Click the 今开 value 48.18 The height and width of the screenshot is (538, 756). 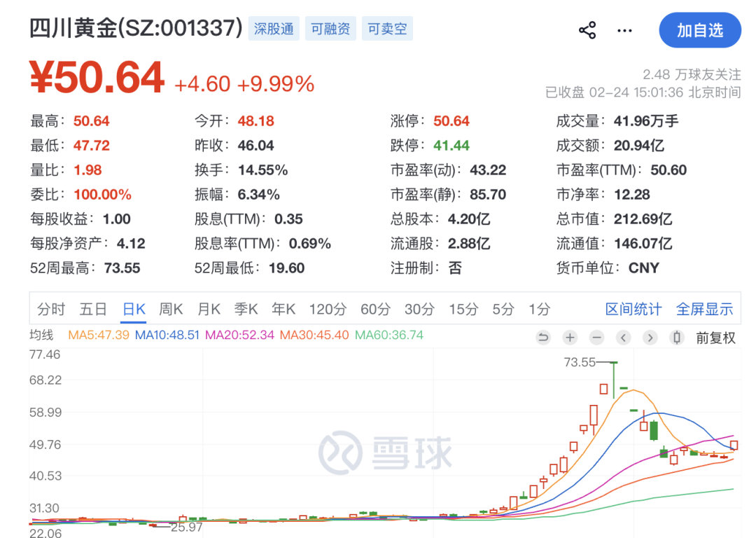(x=255, y=120)
